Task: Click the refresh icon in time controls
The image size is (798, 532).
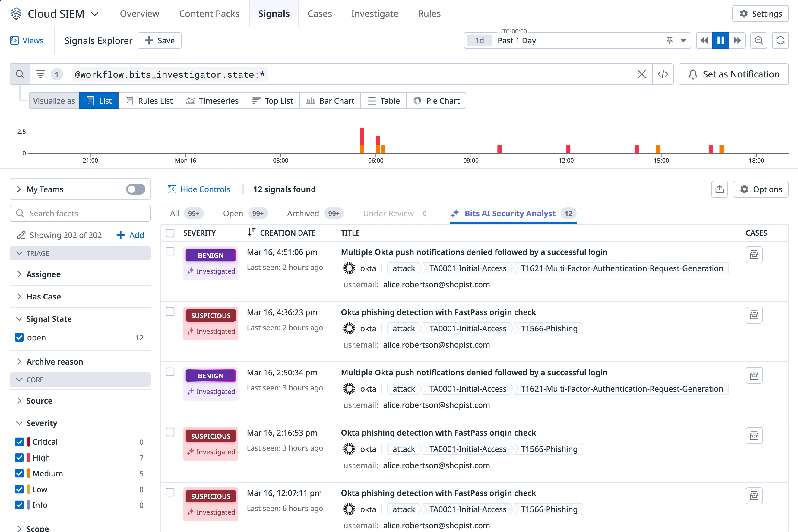Action: click(x=780, y=41)
